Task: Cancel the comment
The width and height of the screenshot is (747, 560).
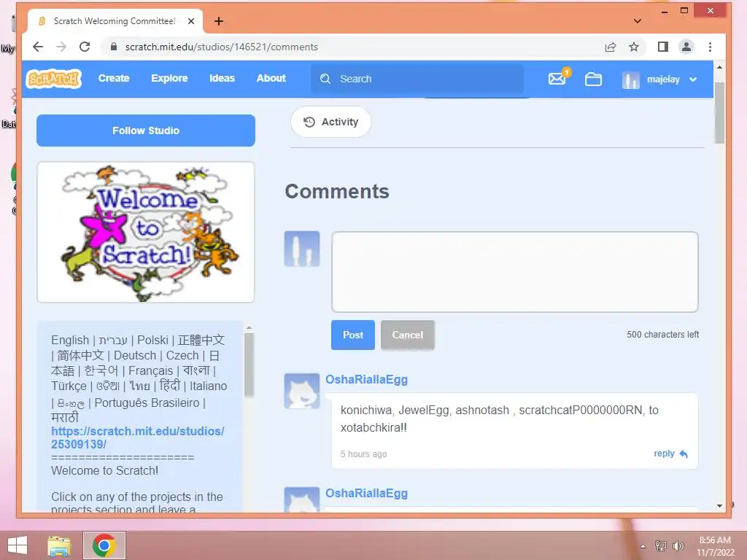Action: click(x=407, y=335)
